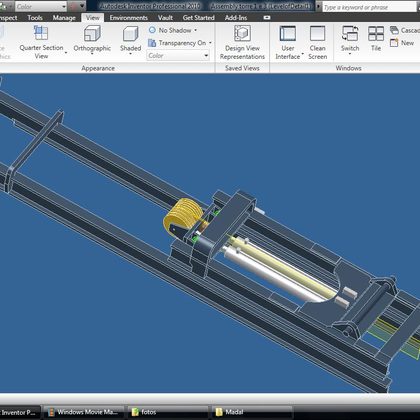Click the Quarter Section View icon
Image resolution: width=420 pixels, height=420 pixels.
coord(41,33)
